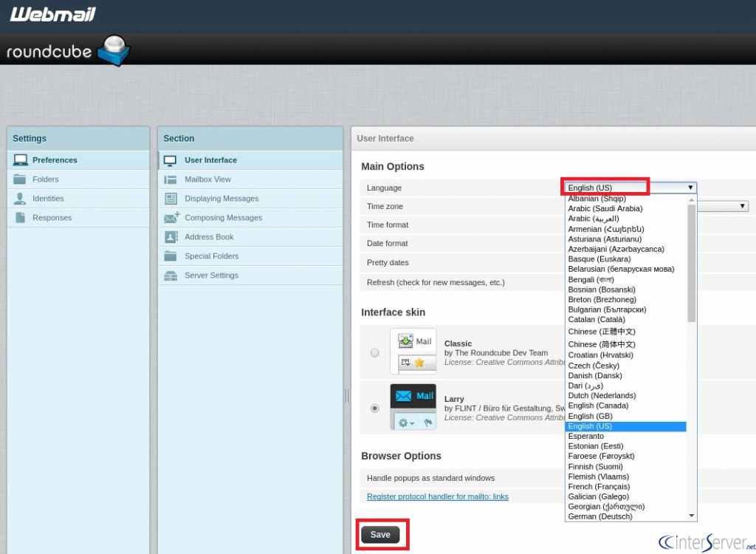Open the Composing Messages section

(250, 218)
